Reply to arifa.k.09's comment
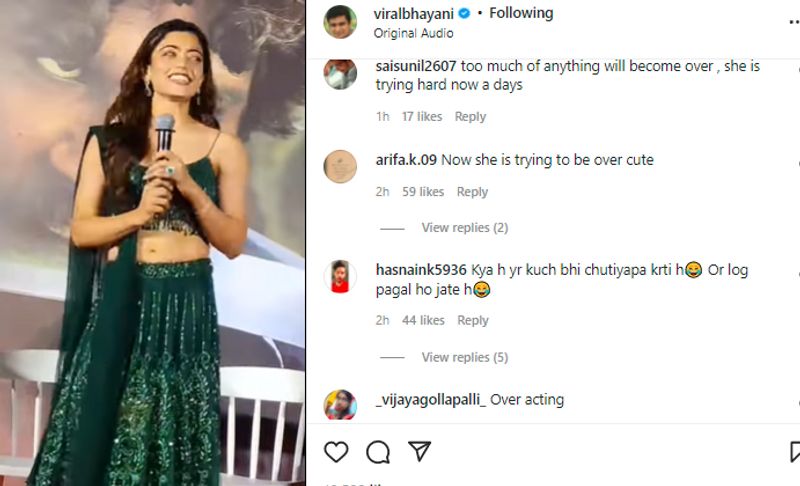The height and width of the screenshot is (486, 800). (x=472, y=192)
